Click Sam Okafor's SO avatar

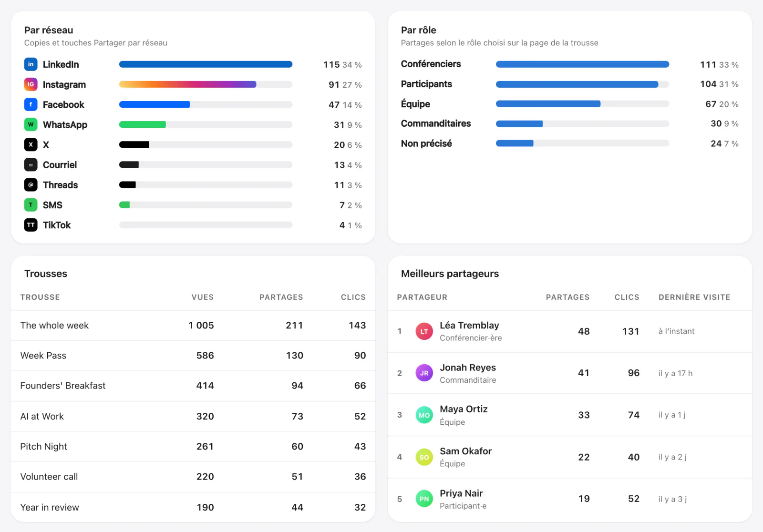click(424, 457)
